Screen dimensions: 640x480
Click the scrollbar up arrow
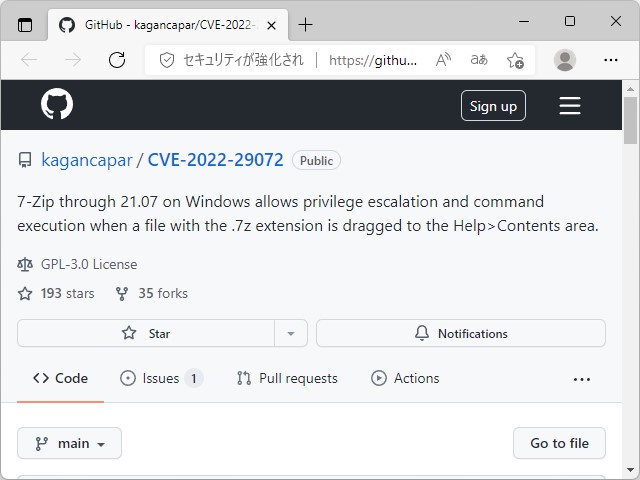[x=630, y=89]
